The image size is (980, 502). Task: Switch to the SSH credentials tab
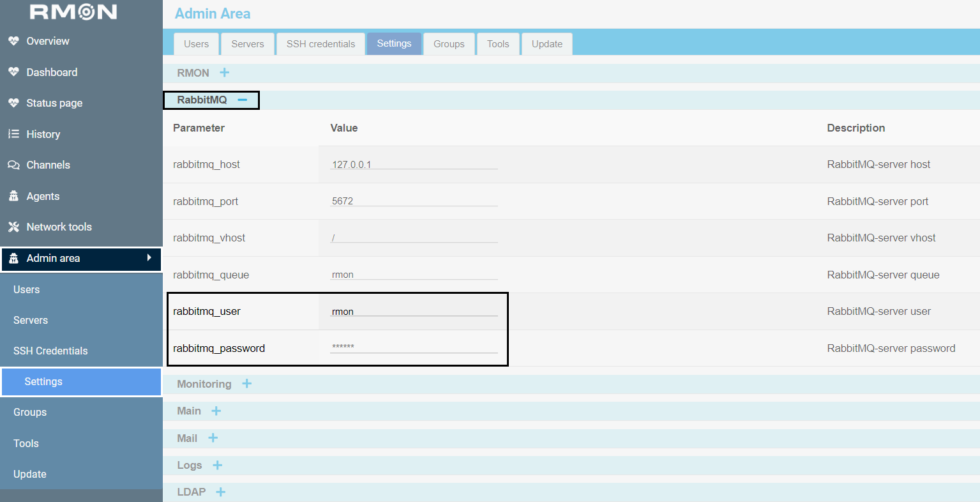click(x=320, y=44)
